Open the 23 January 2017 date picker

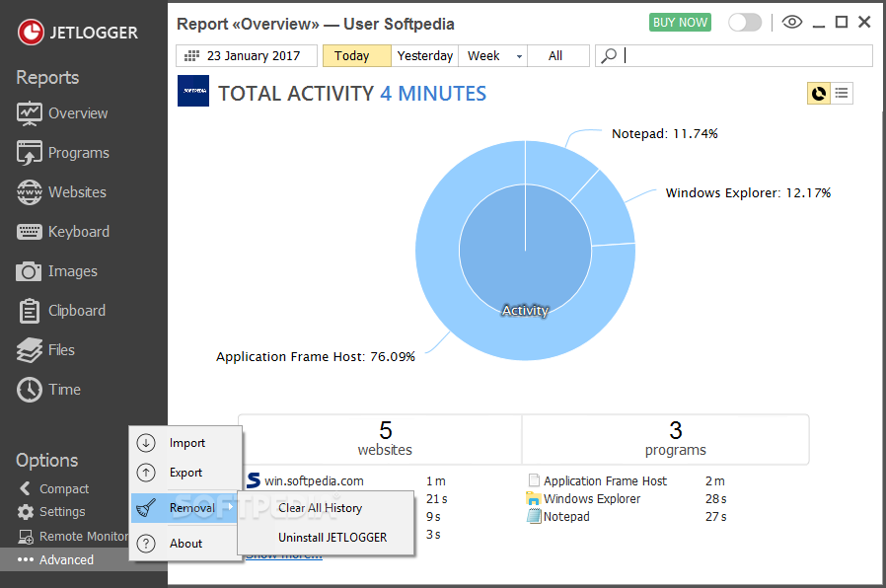pos(247,56)
